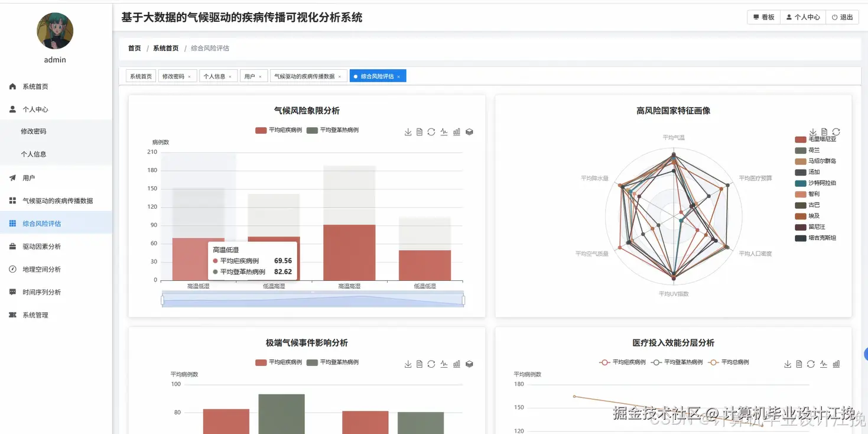Click 首页 in the breadcrumb
This screenshot has width=868, height=434.
[135, 48]
